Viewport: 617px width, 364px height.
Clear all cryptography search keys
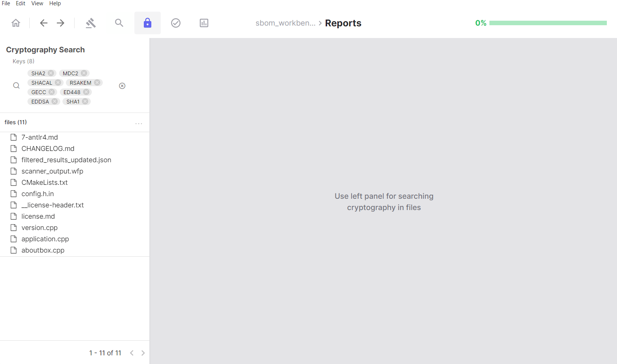pyautogui.click(x=122, y=86)
